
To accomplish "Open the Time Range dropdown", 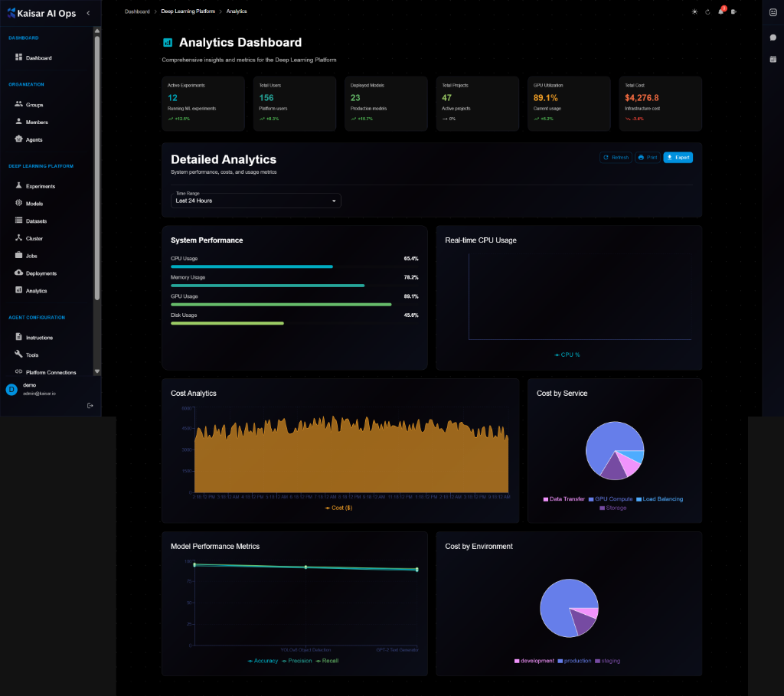I will coord(255,201).
